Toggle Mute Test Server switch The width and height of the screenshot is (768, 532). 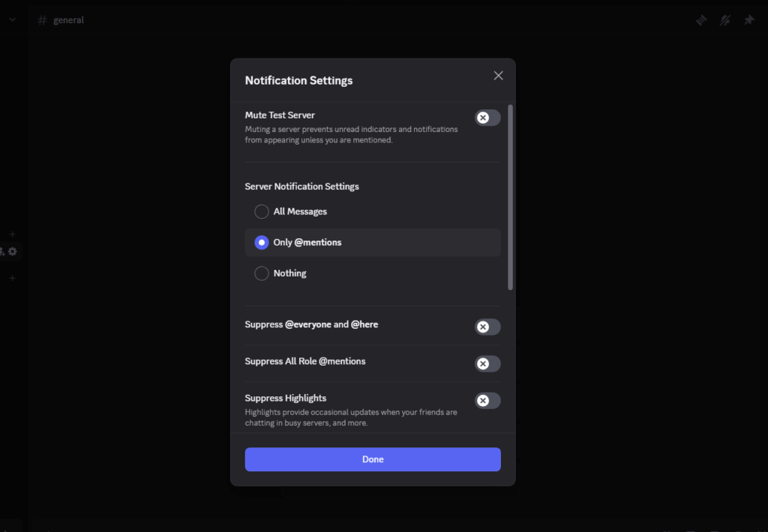(487, 118)
